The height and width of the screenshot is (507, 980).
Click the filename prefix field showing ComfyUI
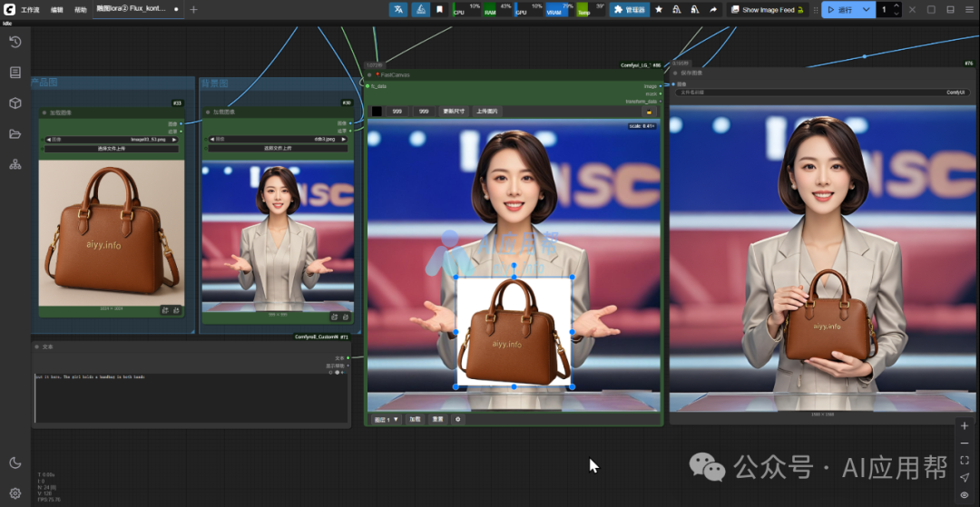(x=822, y=93)
